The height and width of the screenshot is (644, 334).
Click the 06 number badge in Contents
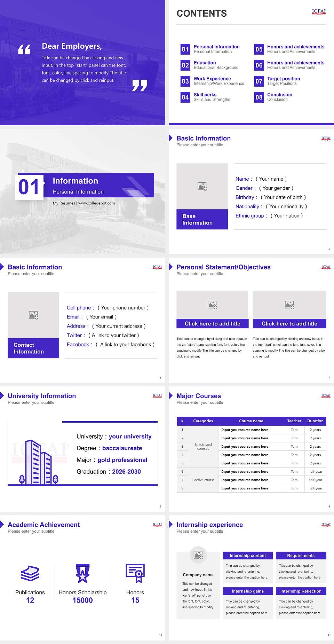[x=259, y=65]
